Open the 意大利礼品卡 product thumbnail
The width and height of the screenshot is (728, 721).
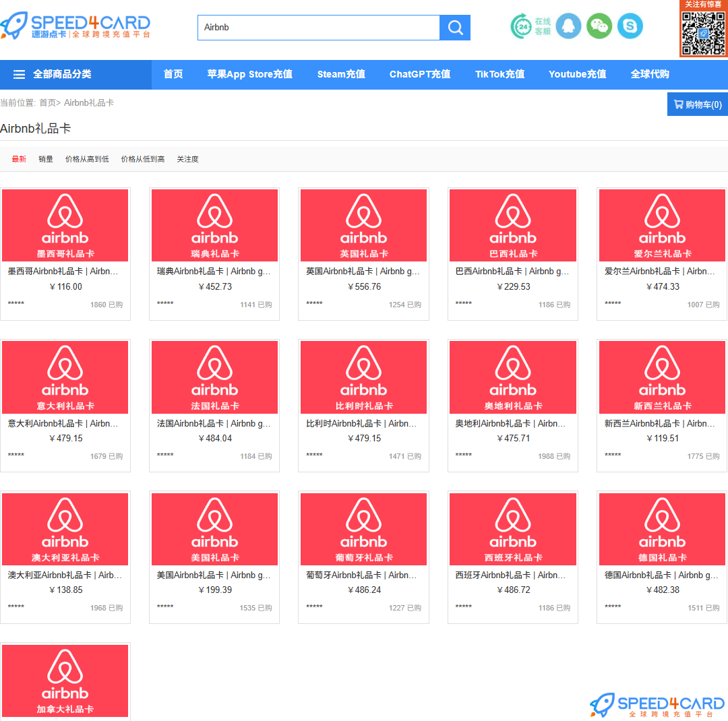[65, 377]
